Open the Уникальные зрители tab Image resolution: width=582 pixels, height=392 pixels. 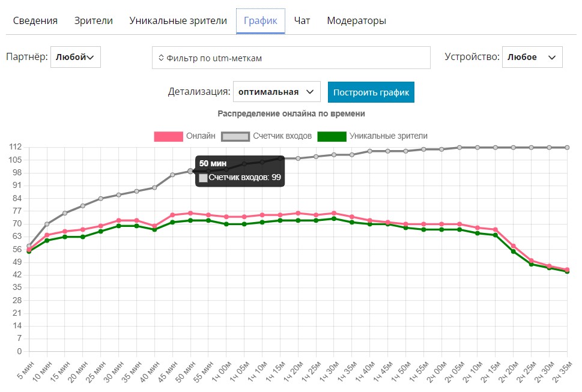coord(178,20)
